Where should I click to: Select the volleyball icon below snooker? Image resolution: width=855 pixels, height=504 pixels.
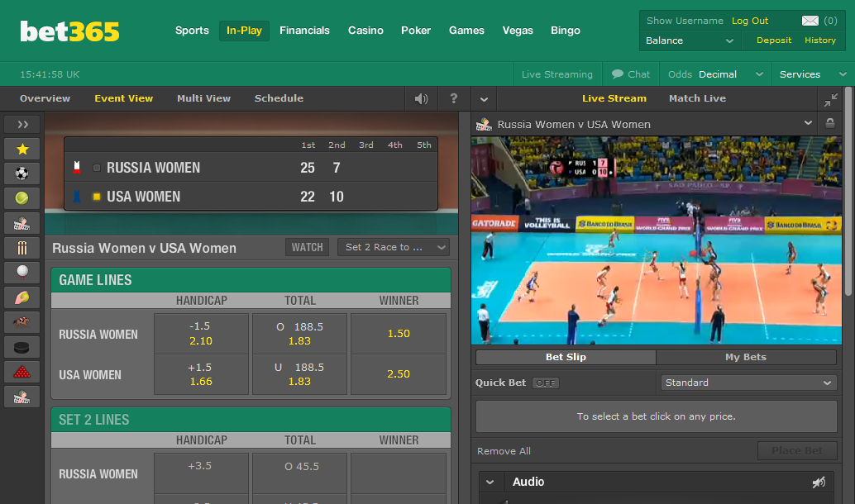pyautogui.click(x=22, y=397)
